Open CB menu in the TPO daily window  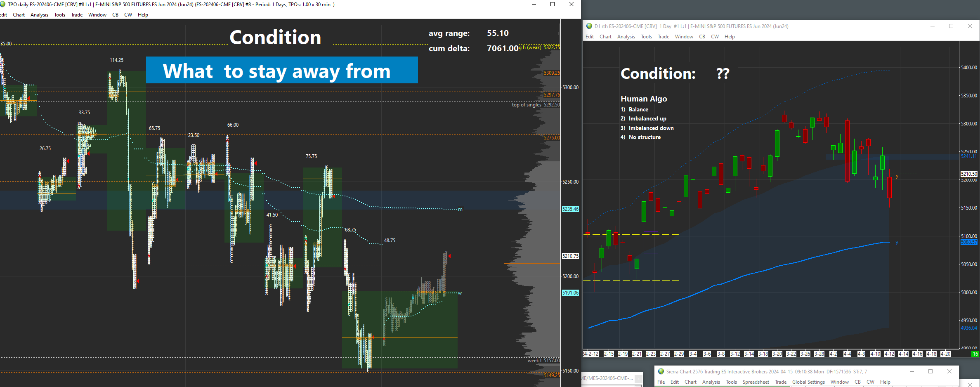point(116,15)
